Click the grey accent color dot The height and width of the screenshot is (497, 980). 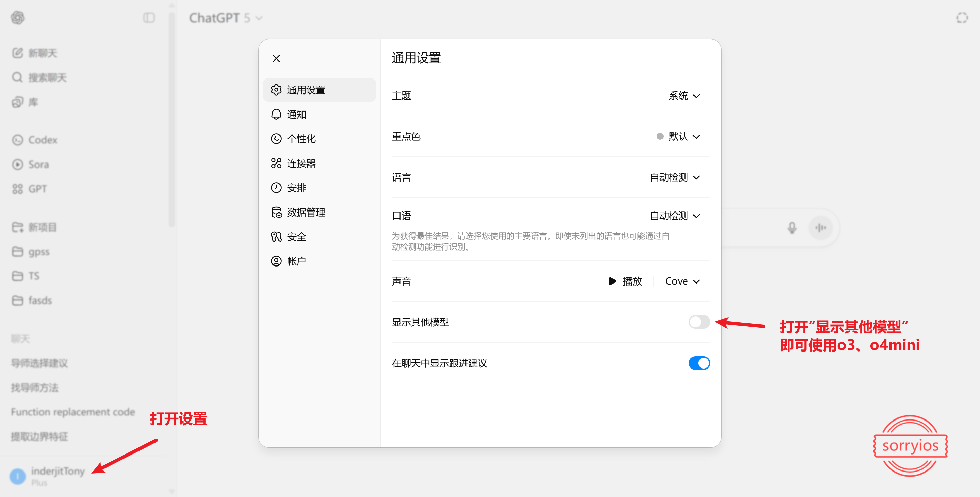(x=660, y=136)
